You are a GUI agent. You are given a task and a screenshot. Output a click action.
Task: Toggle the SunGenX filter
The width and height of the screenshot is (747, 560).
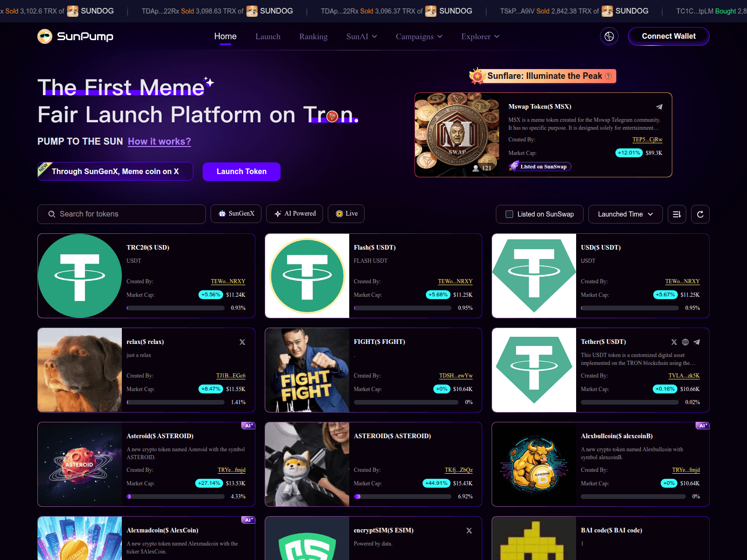click(x=236, y=214)
